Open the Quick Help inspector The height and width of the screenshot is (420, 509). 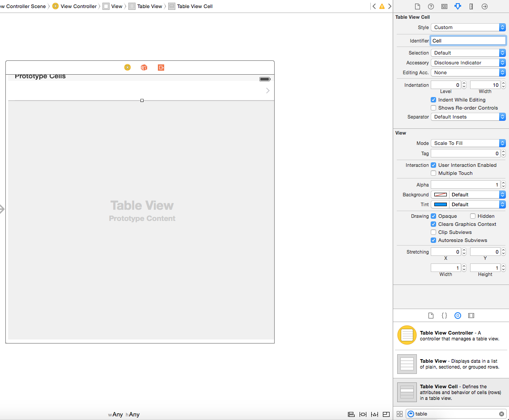431,7
